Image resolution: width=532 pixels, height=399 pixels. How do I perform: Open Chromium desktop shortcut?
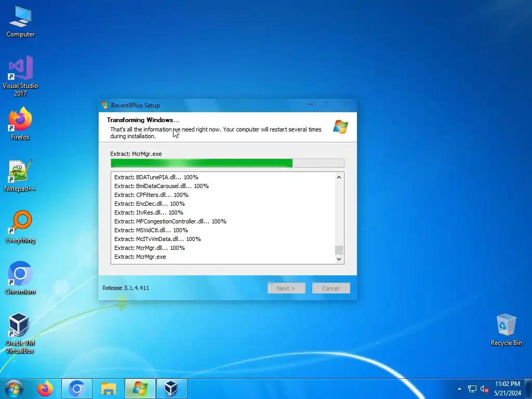20,278
